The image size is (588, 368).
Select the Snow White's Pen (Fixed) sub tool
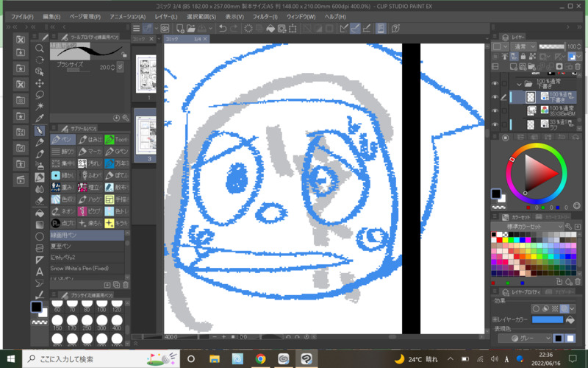click(87, 268)
